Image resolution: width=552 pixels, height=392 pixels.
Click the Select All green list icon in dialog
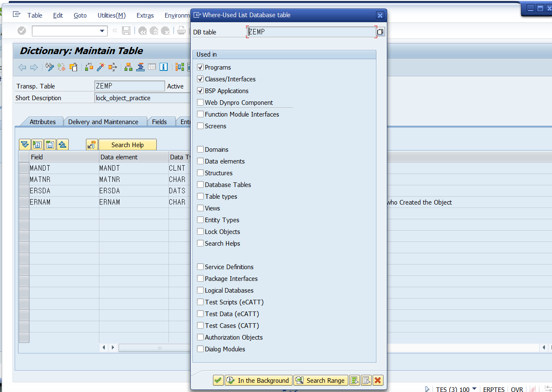tap(355, 380)
